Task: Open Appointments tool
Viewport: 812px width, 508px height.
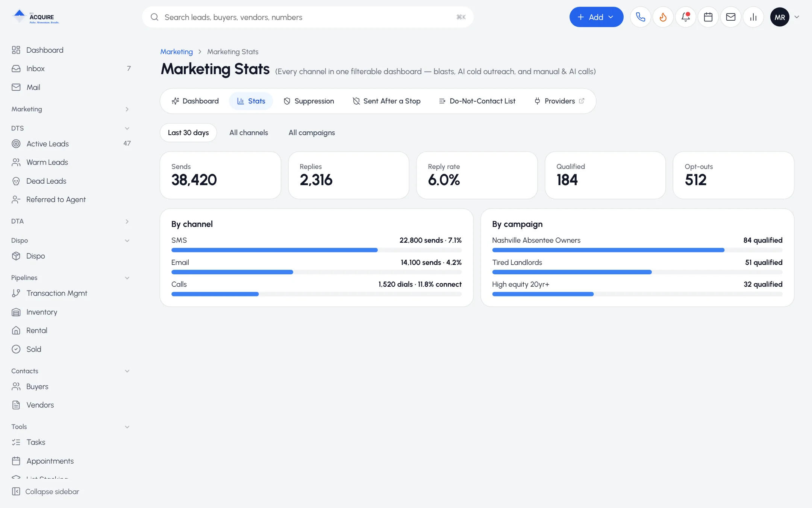Action: (x=71, y=461)
